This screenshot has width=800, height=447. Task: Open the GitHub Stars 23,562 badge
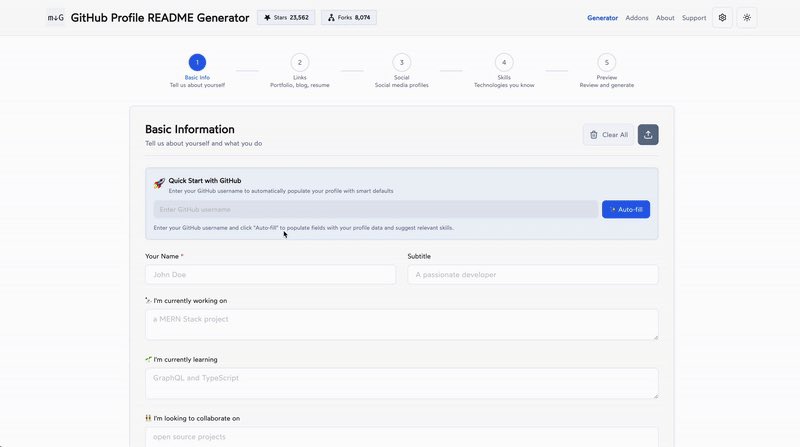point(286,17)
